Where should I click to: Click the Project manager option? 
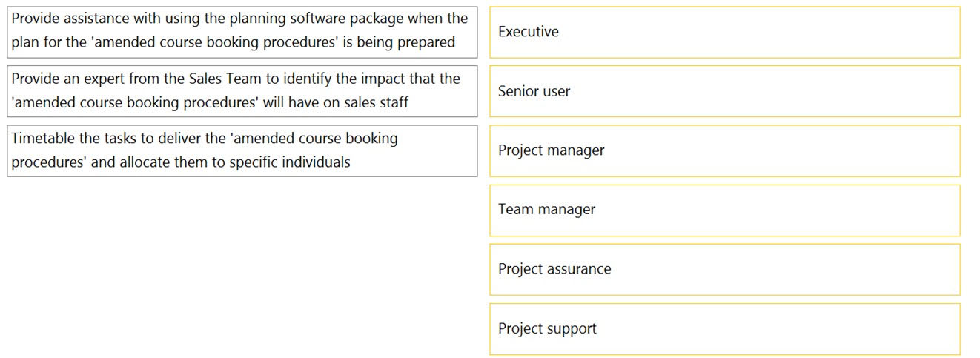click(x=724, y=150)
